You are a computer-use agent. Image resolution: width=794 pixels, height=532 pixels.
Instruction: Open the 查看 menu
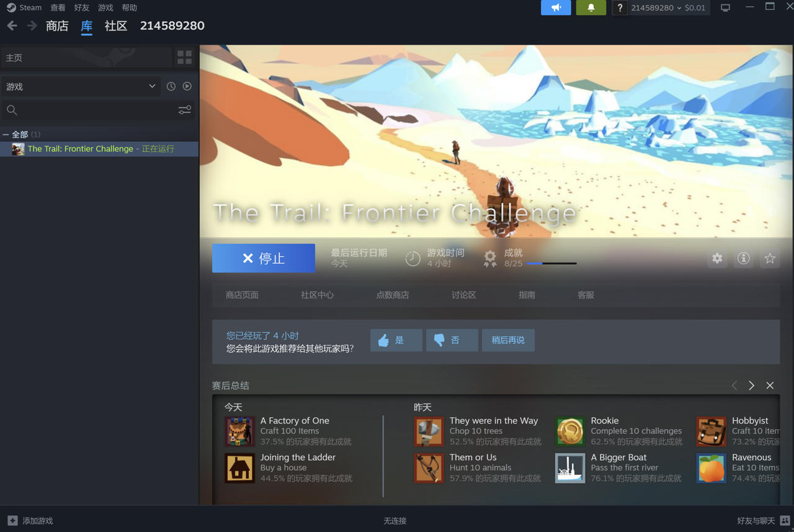tap(58, 7)
